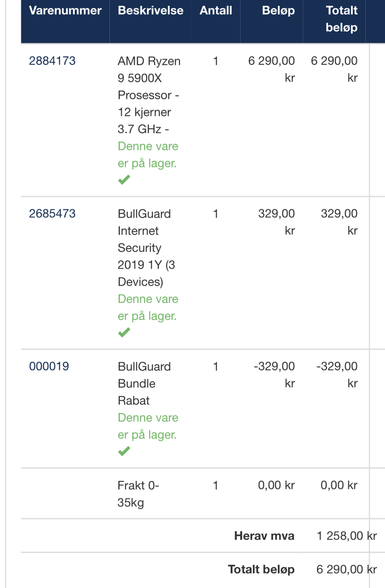Click the Varenummer column header
This screenshot has width=385, height=588.
[x=65, y=11]
